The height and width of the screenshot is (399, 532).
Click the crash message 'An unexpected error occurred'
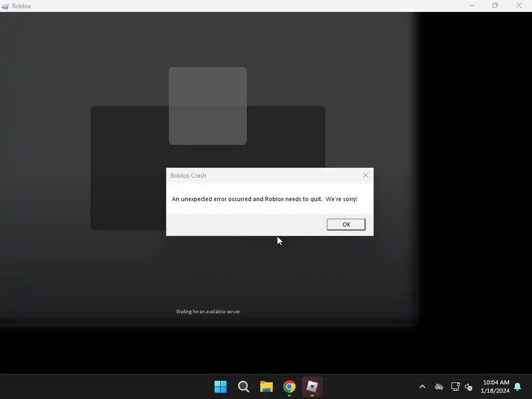pyautogui.click(x=264, y=199)
